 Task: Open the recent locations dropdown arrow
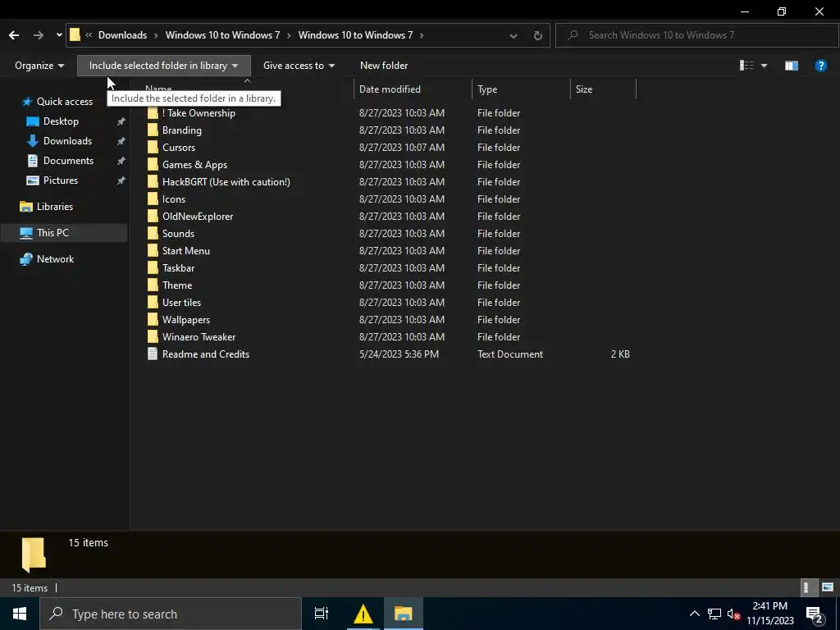click(59, 35)
